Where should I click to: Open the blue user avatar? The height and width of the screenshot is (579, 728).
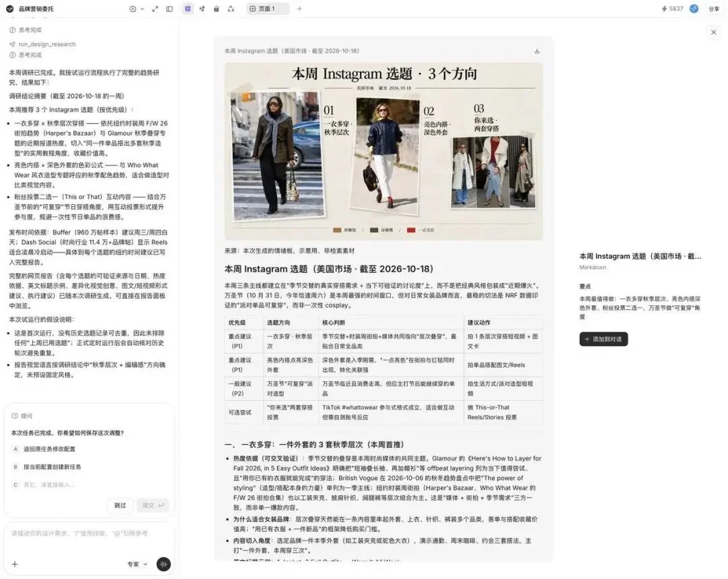coord(694,9)
